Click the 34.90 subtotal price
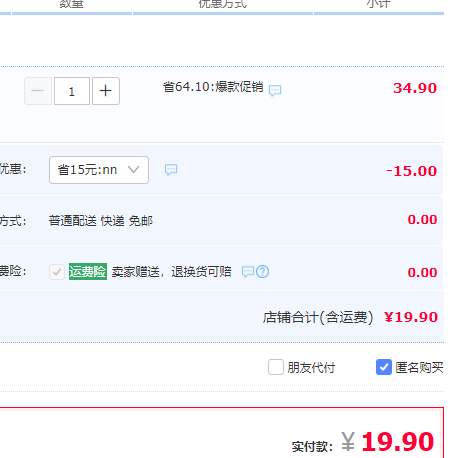This screenshot has width=451, height=458. click(415, 88)
